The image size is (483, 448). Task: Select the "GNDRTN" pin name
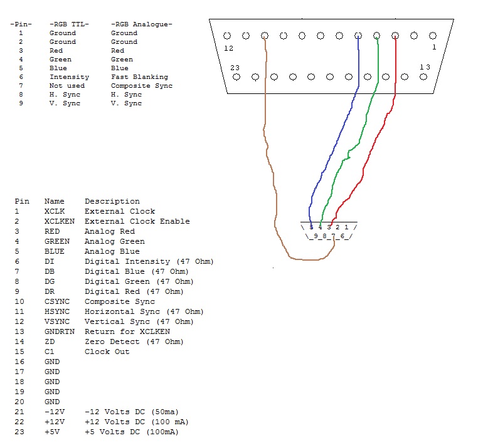tap(60, 331)
